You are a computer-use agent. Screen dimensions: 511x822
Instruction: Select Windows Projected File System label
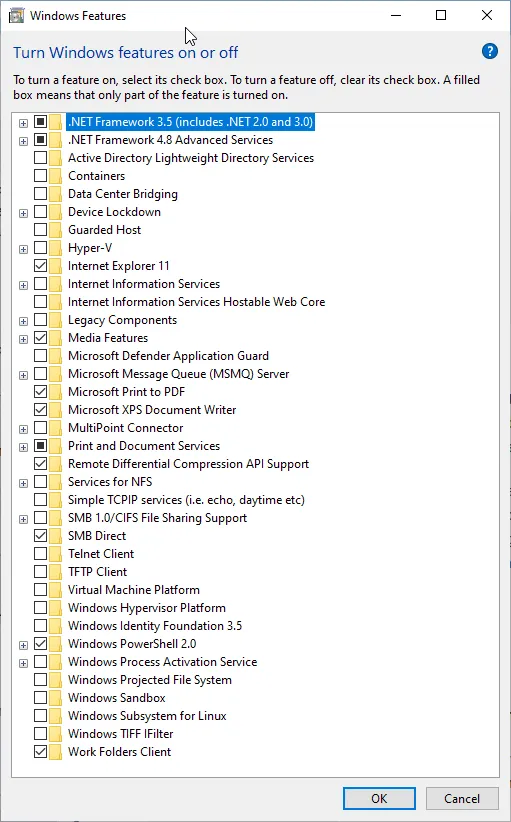[x=150, y=680]
